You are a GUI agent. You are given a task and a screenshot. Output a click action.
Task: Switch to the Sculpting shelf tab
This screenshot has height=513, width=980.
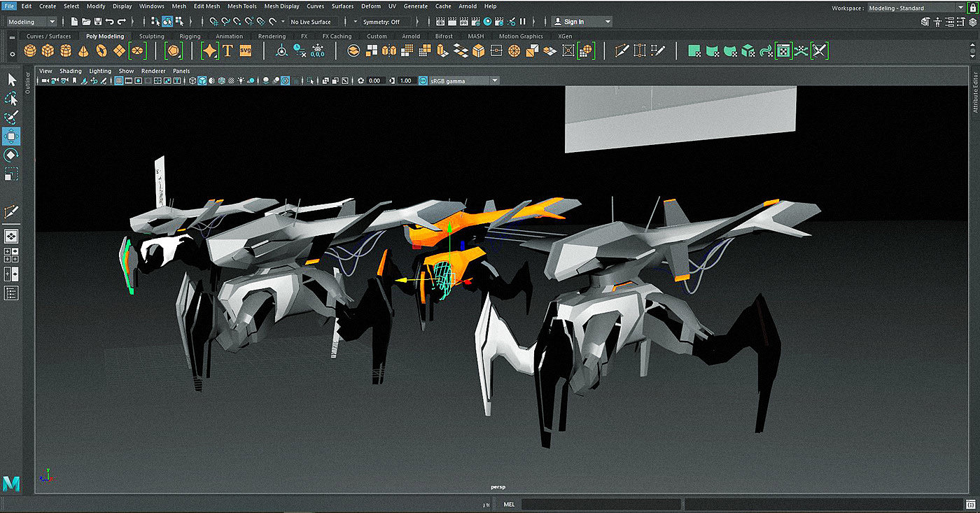coord(151,36)
